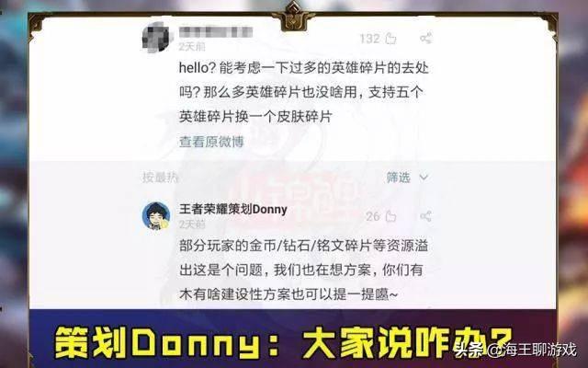Click the 26 like count on Donny's reply
The image size is (588, 368).
pos(373,216)
